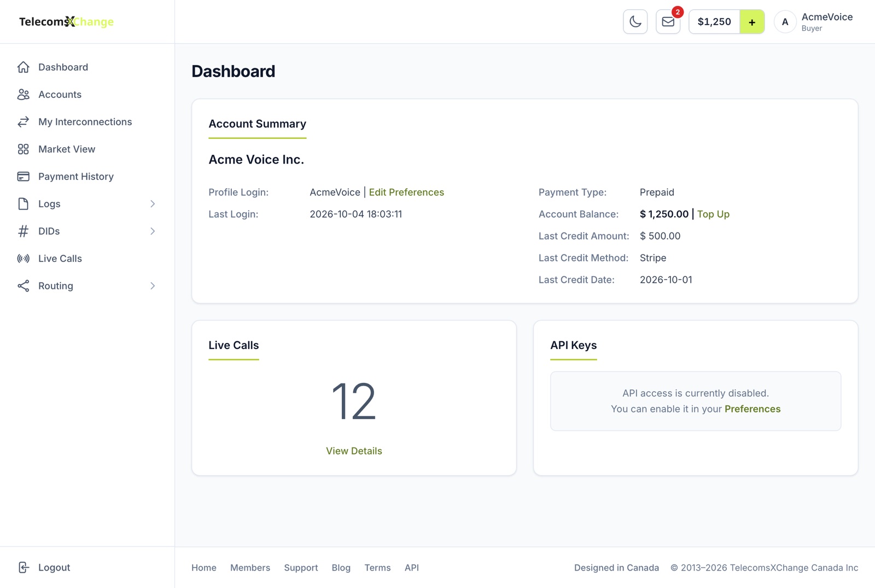The image size is (875, 588).
Task: Open the Members footer link
Action: tap(250, 567)
